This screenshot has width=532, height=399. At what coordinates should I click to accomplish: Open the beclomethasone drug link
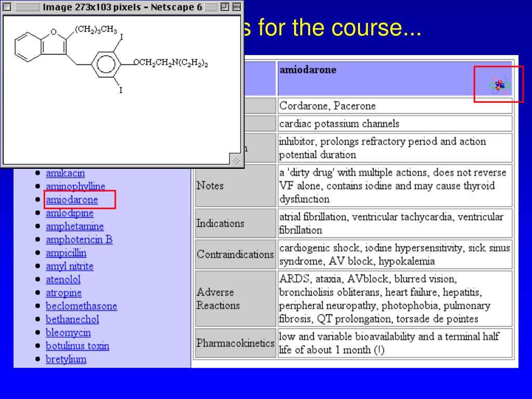point(82,305)
